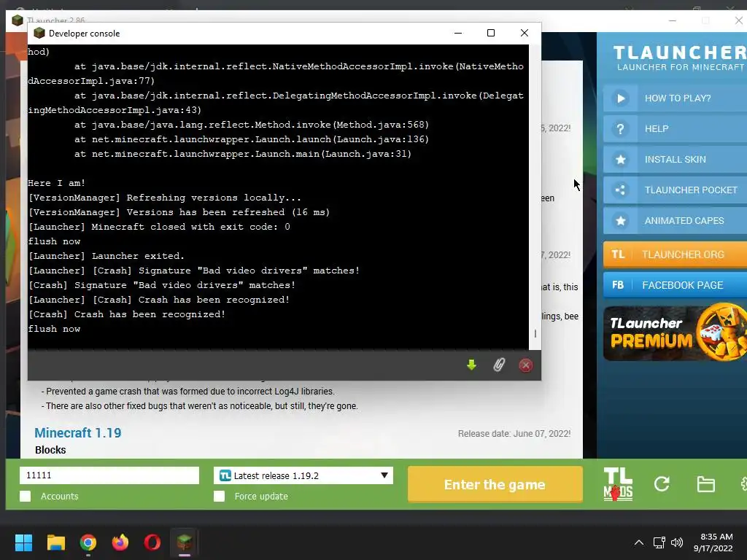
Task: Select INSTALL SKIN menu item
Action: 675,160
